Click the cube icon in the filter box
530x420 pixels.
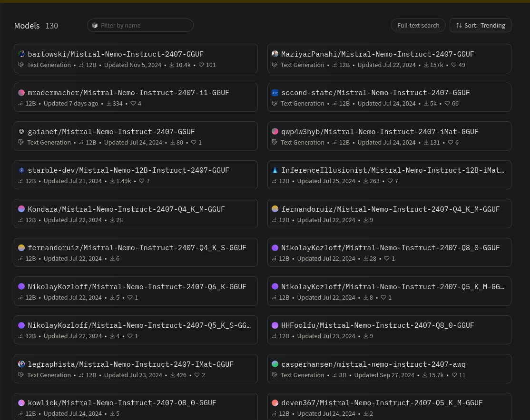[95, 25]
